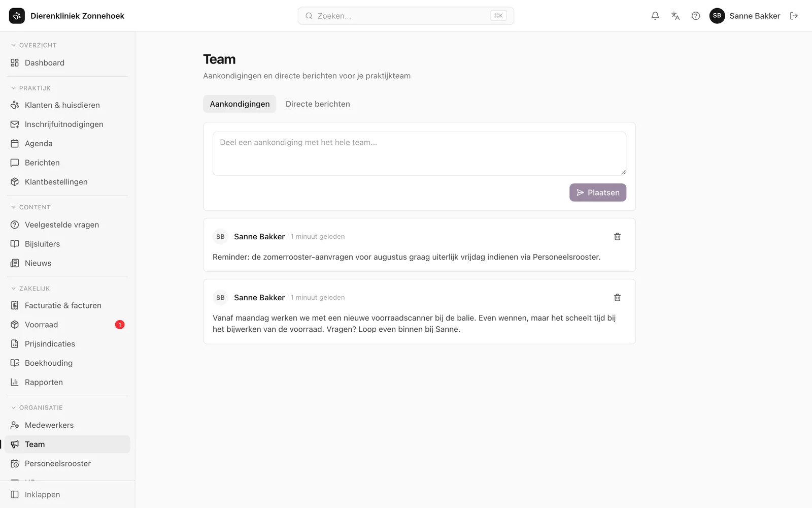Collapse the Zakelijk sidebar section

[x=30, y=289]
